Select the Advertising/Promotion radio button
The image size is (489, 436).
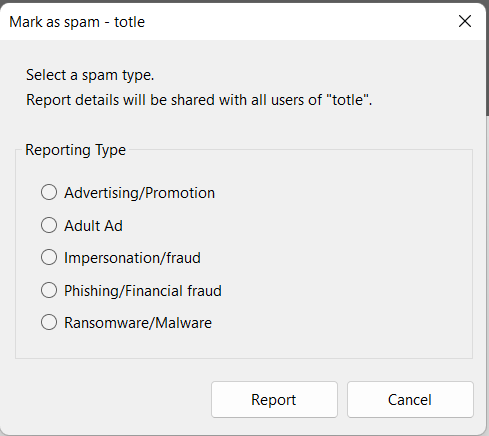(x=49, y=192)
